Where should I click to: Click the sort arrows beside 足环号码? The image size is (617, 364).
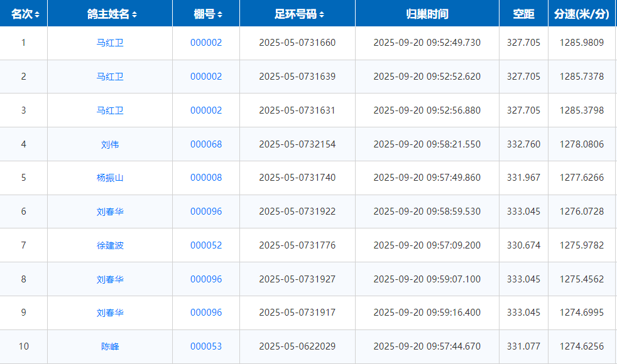(x=322, y=14)
